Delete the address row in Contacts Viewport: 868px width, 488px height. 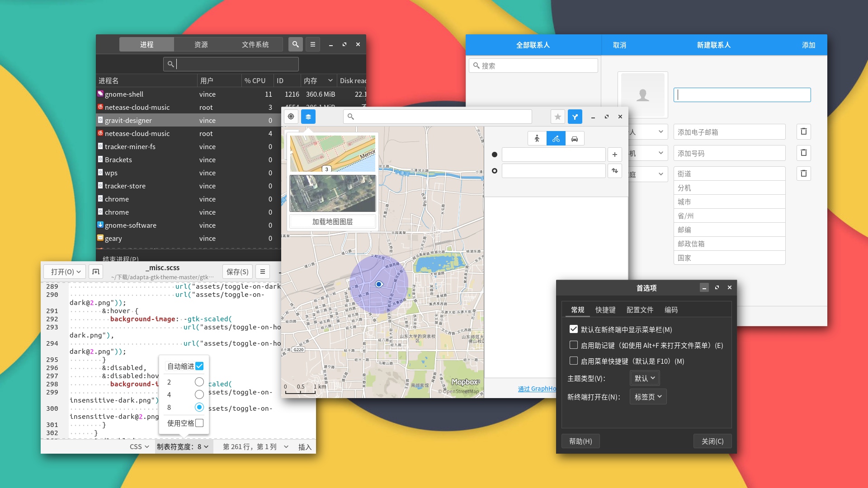click(x=804, y=174)
